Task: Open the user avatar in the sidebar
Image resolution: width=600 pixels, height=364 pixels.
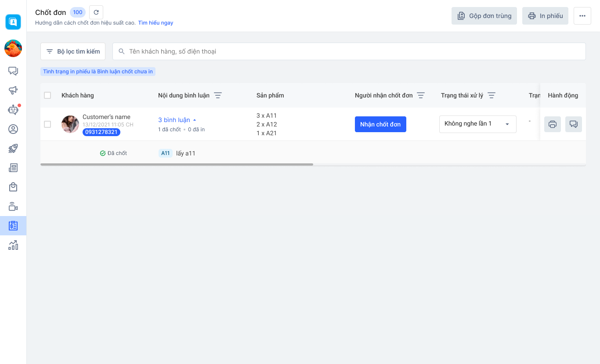Action: (13, 48)
